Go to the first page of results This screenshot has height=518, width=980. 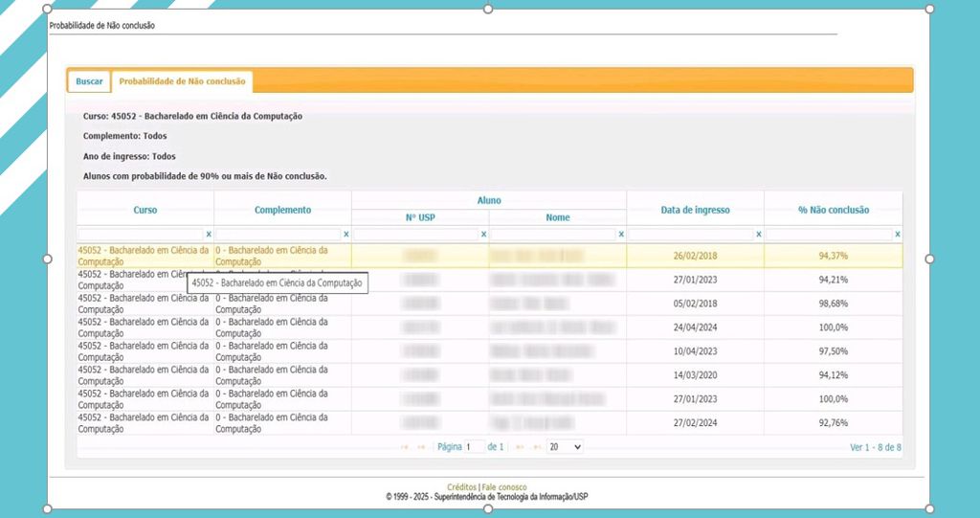(405, 447)
